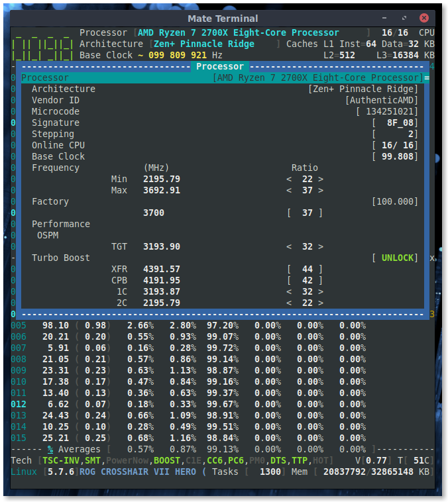Image resolution: width=448 pixels, height=502 pixels.
Task: Click the Tasks count 1300
Action: (x=270, y=472)
